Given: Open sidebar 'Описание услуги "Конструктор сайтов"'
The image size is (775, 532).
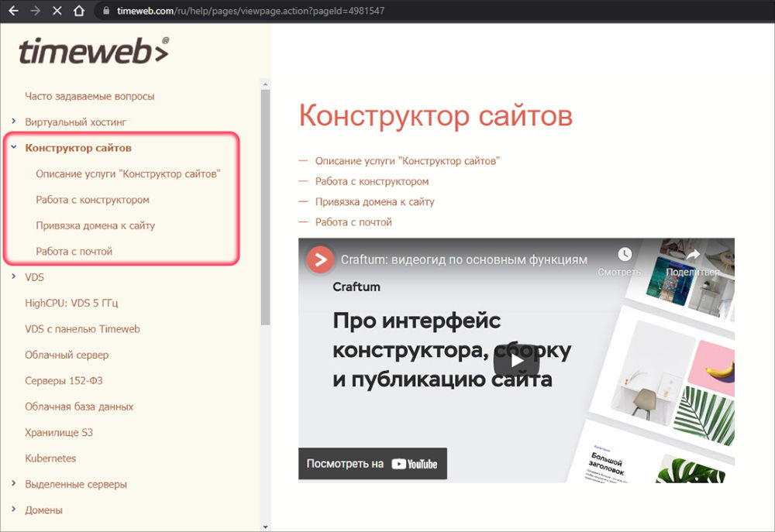Looking at the screenshot, I should 128,174.
